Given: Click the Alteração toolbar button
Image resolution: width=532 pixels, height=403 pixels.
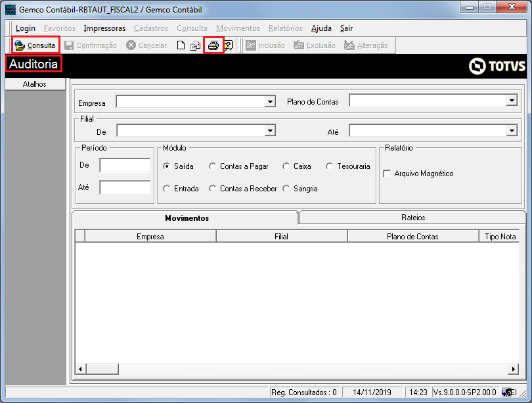Looking at the screenshot, I should click(366, 45).
